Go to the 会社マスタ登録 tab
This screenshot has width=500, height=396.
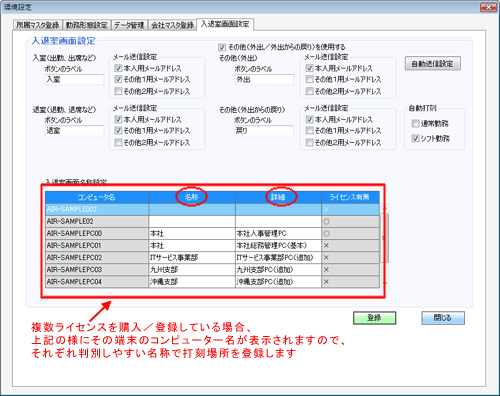pos(172,25)
